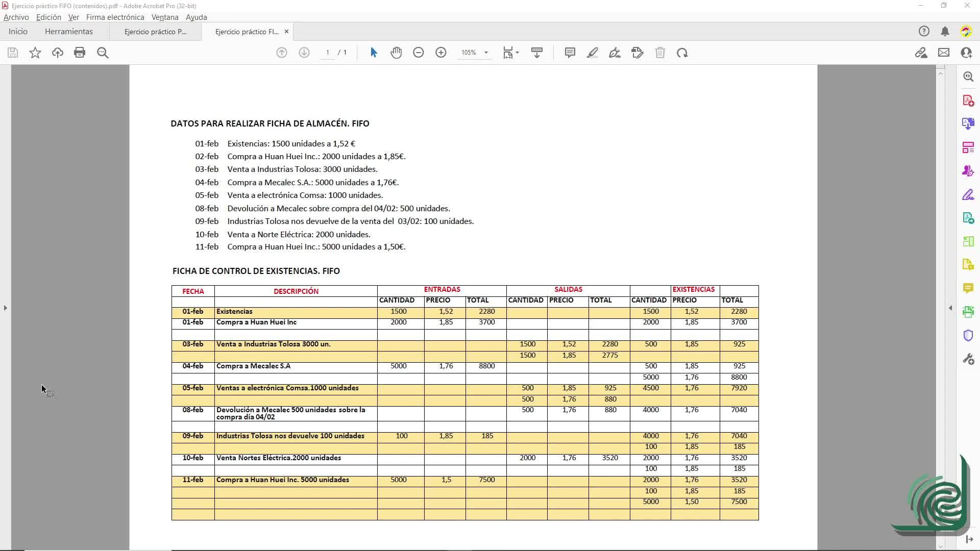Collapse the right tools pane arrow
This screenshot has width=980, height=551.
tap(950, 308)
